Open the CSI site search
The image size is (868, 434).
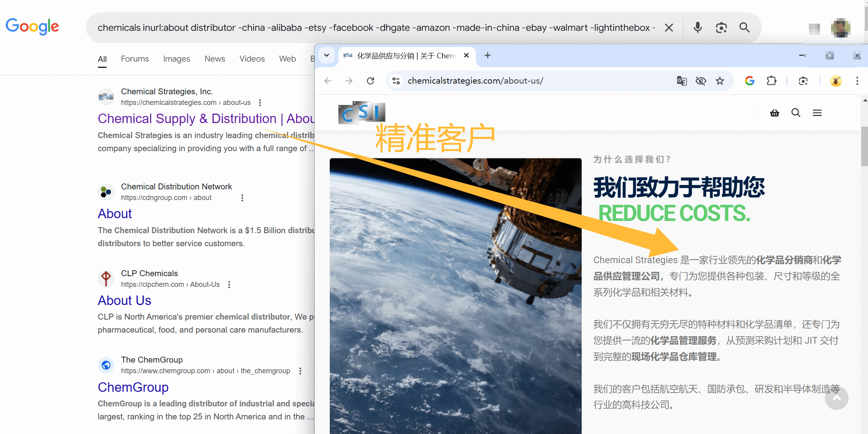796,113
